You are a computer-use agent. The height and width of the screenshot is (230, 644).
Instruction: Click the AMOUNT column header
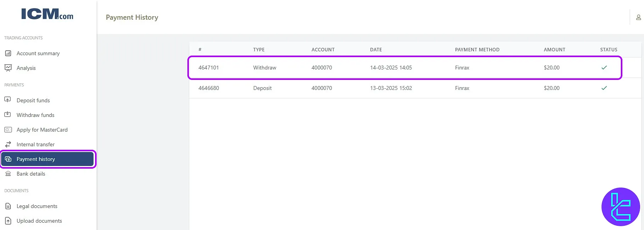[x=554, y=49]
